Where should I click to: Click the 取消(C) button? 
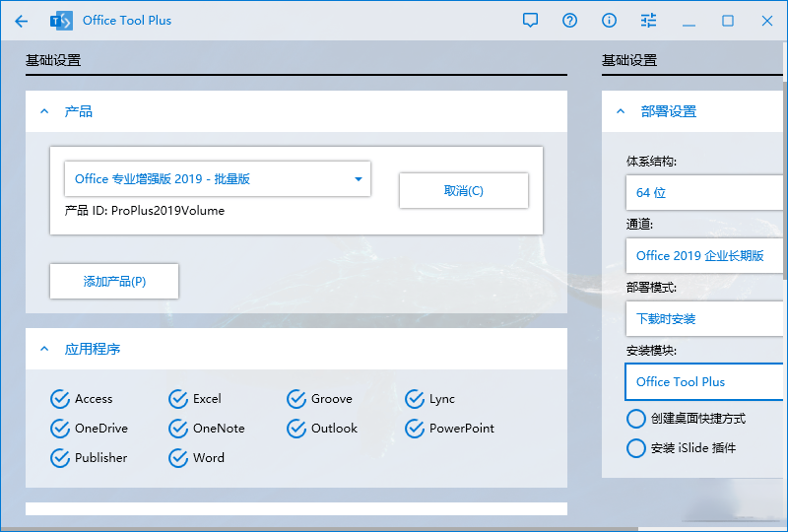(464, 190)
